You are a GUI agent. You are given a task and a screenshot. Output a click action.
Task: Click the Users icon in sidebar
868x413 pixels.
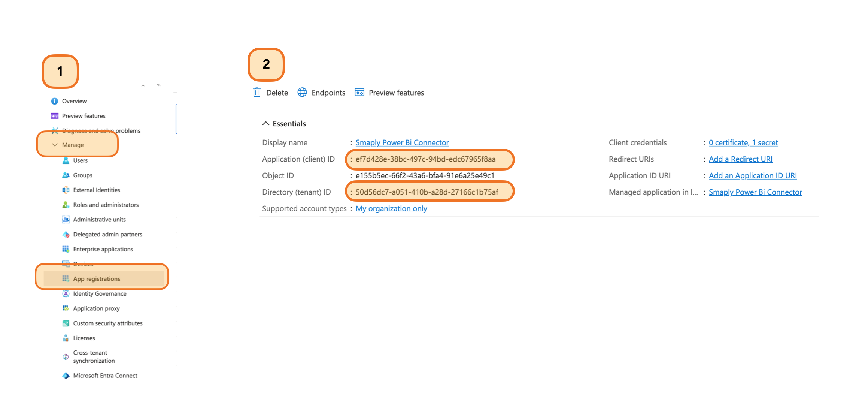tap(66, 160)
